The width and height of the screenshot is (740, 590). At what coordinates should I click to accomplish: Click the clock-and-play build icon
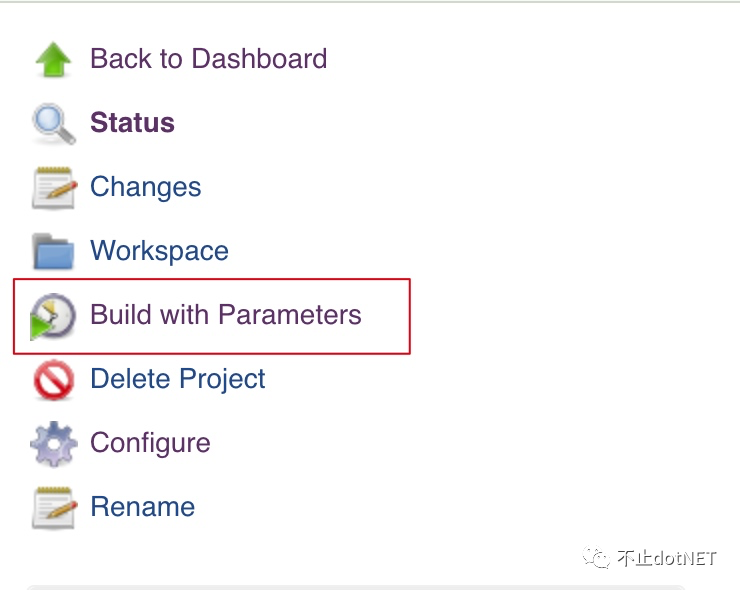[52, 316]
